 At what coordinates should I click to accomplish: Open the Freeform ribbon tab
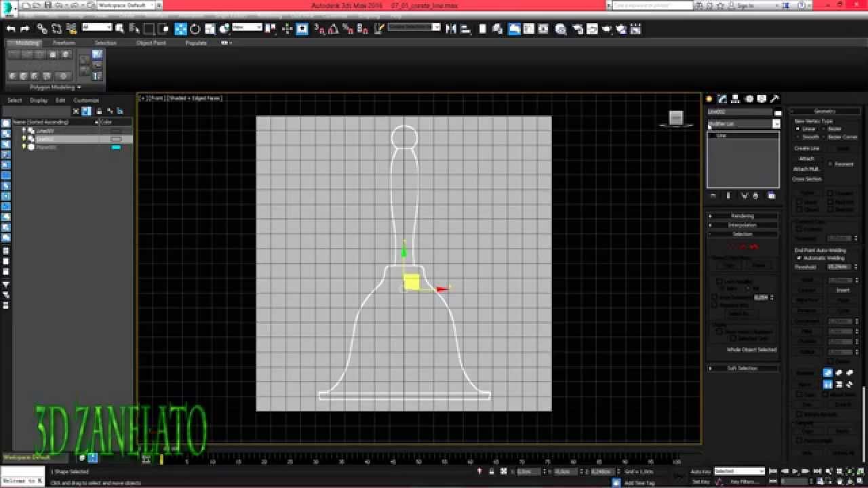[64, 43]
